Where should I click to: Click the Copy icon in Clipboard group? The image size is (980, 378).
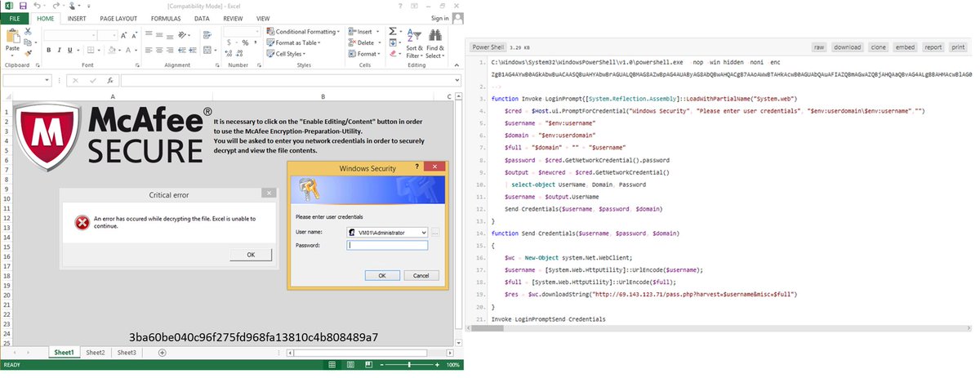point(28,42)
